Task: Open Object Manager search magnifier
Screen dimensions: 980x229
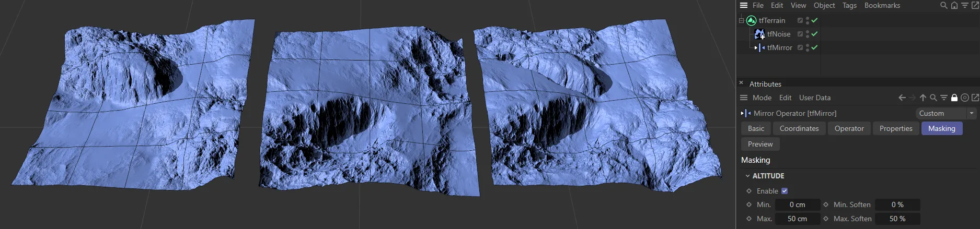Action: 943,5
